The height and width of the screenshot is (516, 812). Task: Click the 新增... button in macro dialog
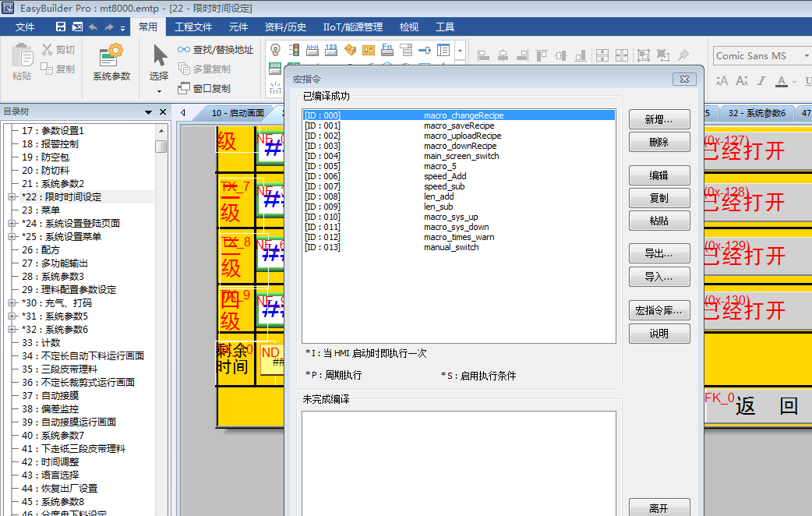(x=658, y=120)
